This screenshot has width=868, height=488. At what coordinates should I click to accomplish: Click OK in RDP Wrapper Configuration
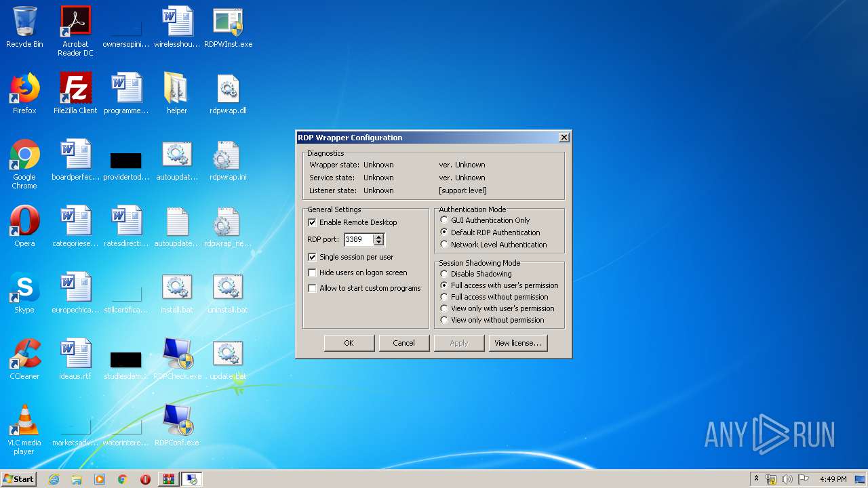[349, 343]
